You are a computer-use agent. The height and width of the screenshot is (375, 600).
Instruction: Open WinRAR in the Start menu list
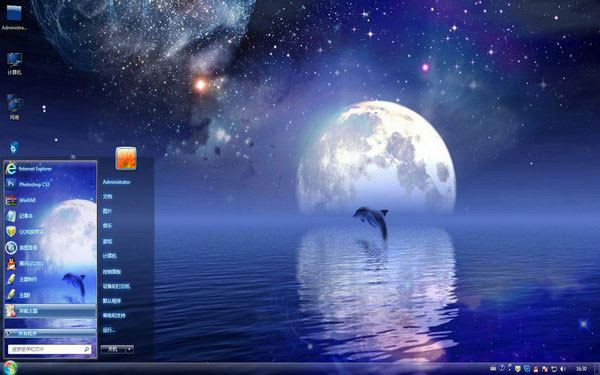pyautogui.click(x=50, y=200)
